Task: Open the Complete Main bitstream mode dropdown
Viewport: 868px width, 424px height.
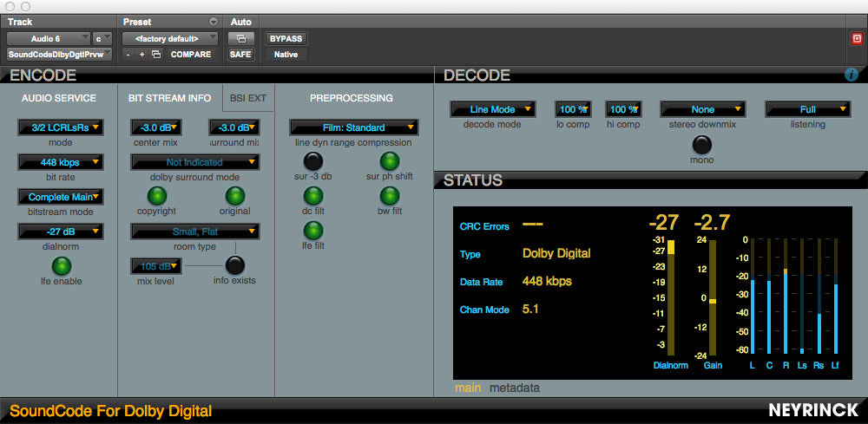Action: pos(61,197)
